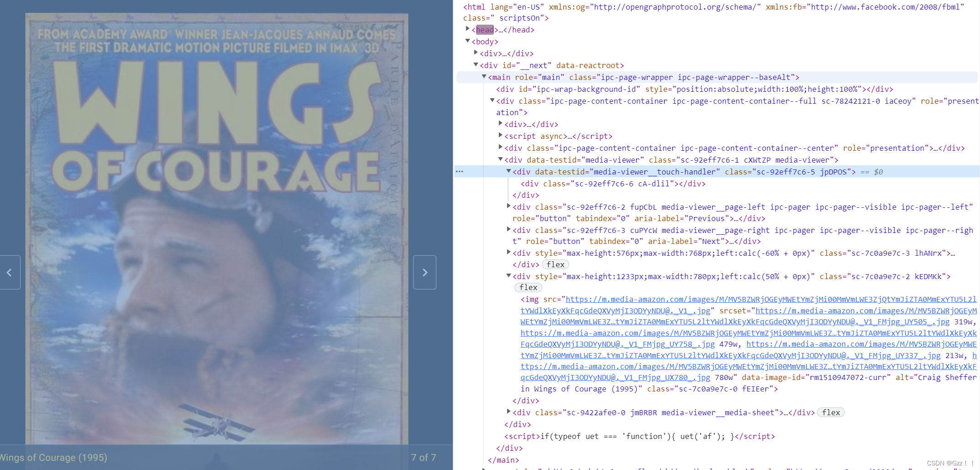Open the three-dots menu beside selected DOM row
The width and height of the screenshot is (980, 470).
click(459, 172)
